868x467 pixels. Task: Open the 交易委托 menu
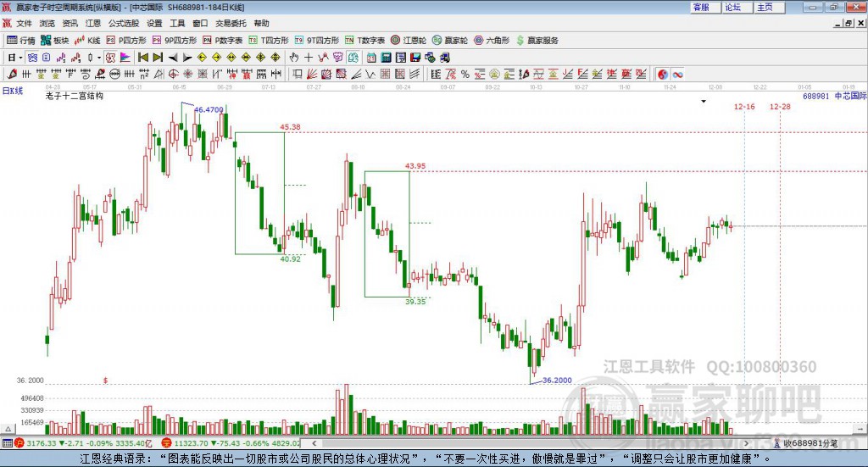231,23
